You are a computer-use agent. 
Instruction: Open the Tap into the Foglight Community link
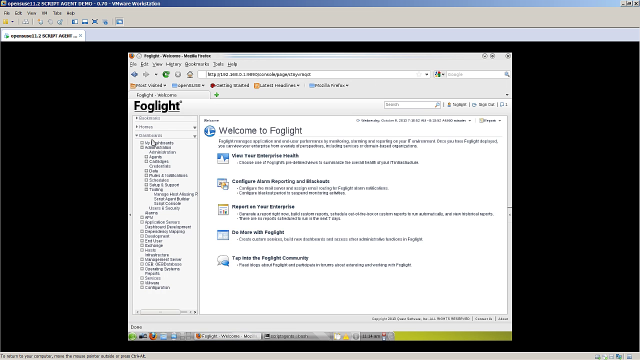(270, 258)
